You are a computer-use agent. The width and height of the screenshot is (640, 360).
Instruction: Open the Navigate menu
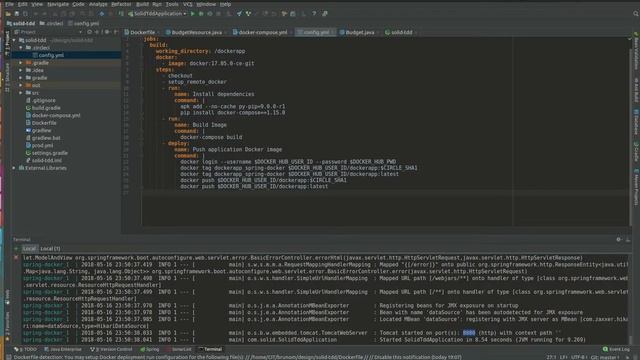pos(58,4)
